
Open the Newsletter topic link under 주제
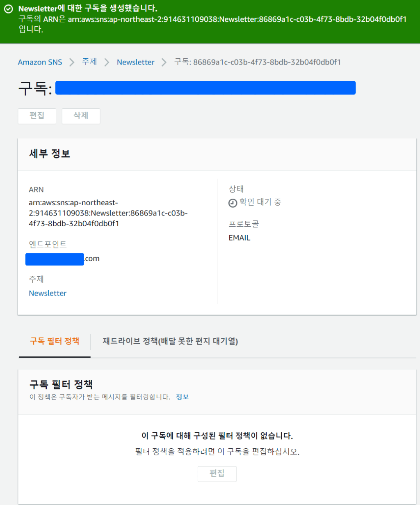pyautogui.click(x=48, y=293)
